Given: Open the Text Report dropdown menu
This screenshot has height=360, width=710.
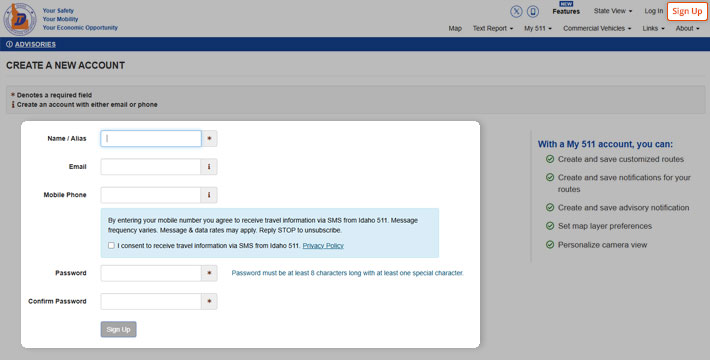Looking at the screenshot, I should tap(493, 28).
